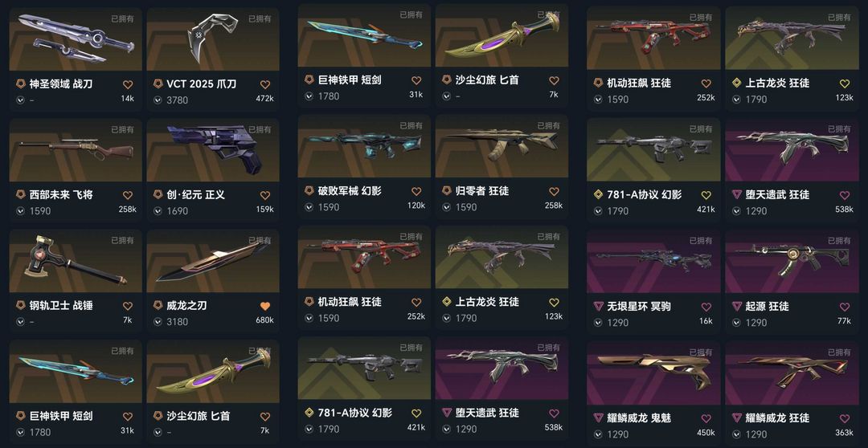The image size is (868, 448).
Task: Click the heart icon next to 创·纪元 正义
Action: (265, 195)
